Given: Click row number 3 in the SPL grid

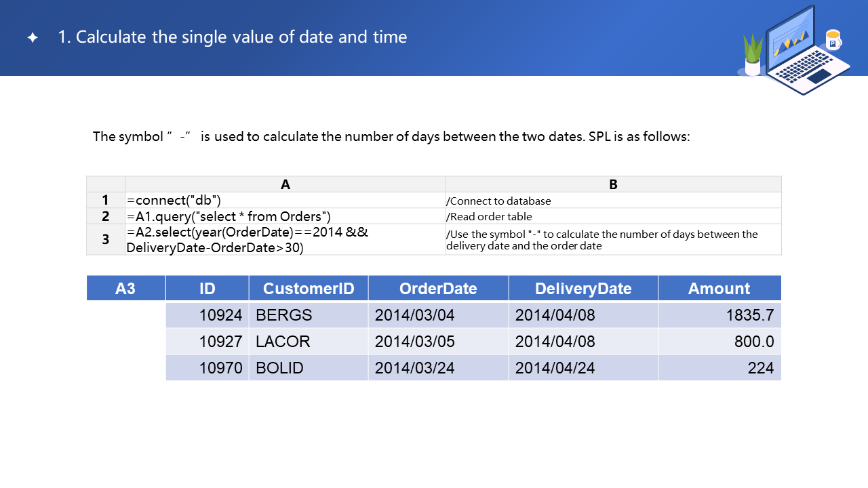Looking at the screenshot, I should point(105,239).
